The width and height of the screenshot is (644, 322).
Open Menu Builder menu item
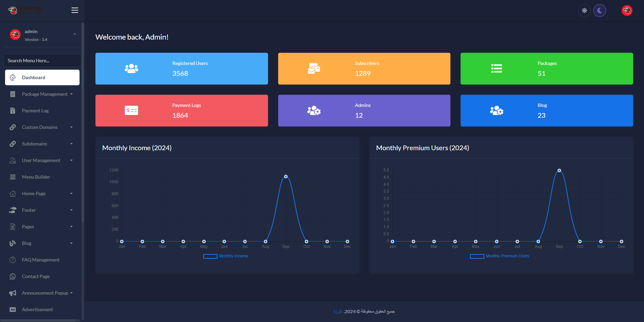(x=42, y=177)
